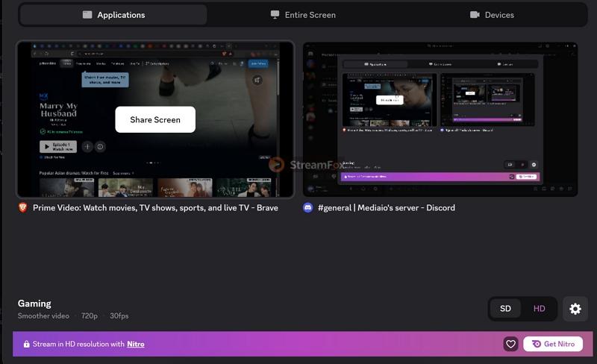Click the Prime Video window title text
597x364 pixels.
[x=155, y=208]
